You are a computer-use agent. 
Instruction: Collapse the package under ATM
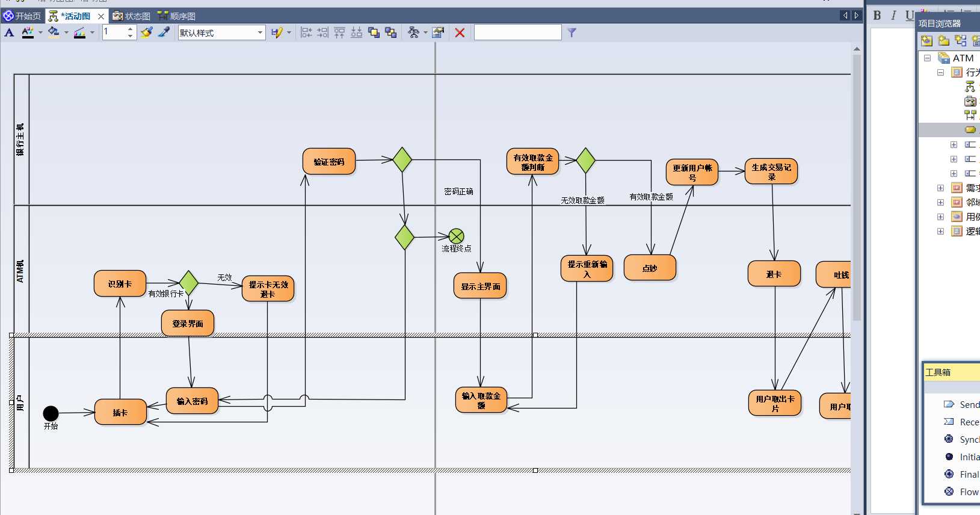pos(940,72)
